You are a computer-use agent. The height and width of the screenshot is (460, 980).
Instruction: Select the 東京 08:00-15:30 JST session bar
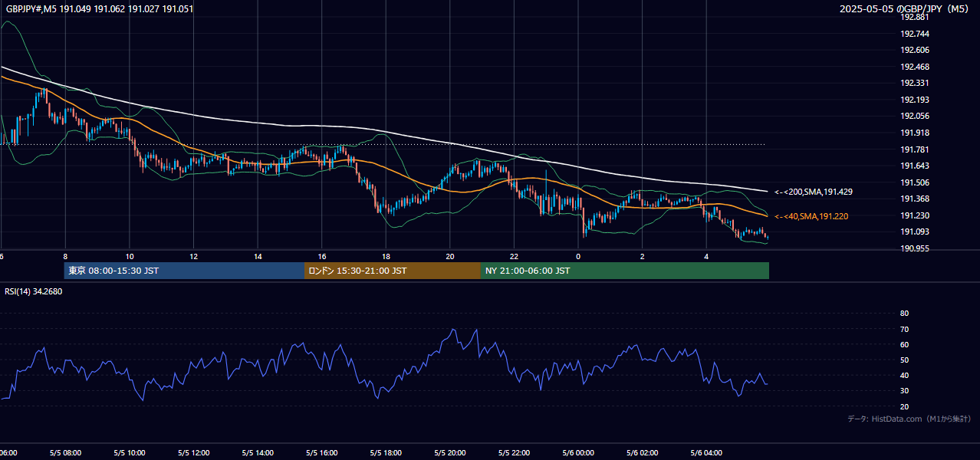point(184,271)
